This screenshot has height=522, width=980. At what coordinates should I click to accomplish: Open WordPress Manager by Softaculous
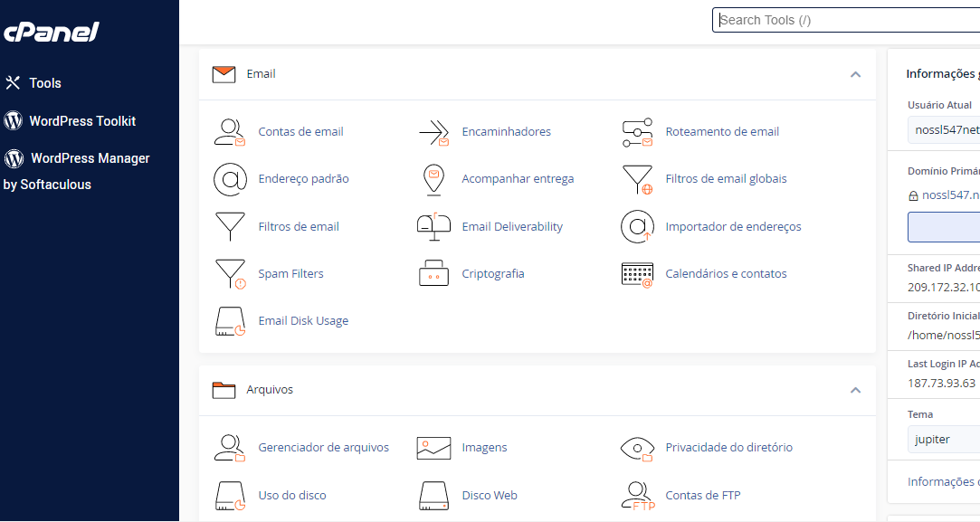[90, 158]
